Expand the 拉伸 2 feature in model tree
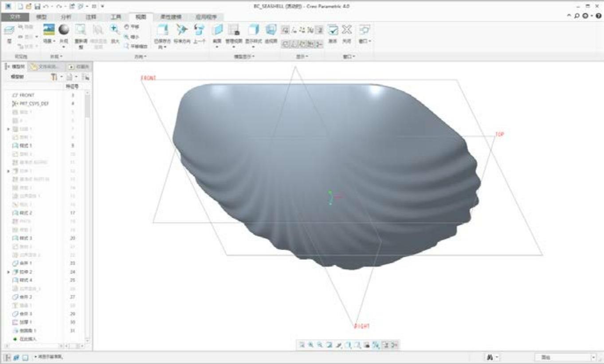Viewport: 604px width, 364px height. click(8, 272)
